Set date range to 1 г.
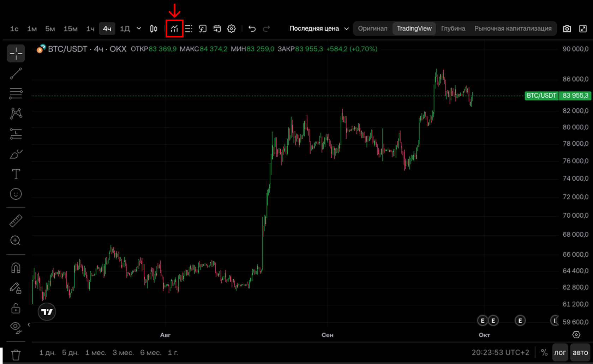Screen dimensions: 593x364 (x=173, y=352)
